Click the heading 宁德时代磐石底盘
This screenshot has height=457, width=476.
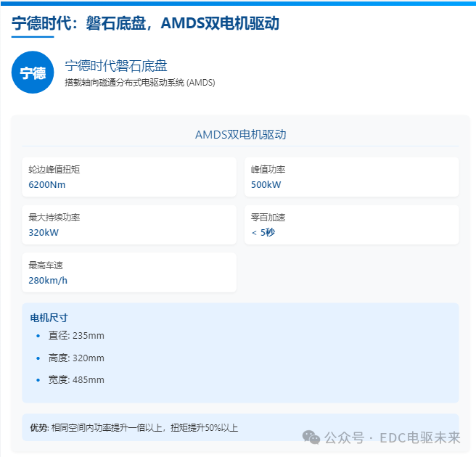(x=116, y=66)
